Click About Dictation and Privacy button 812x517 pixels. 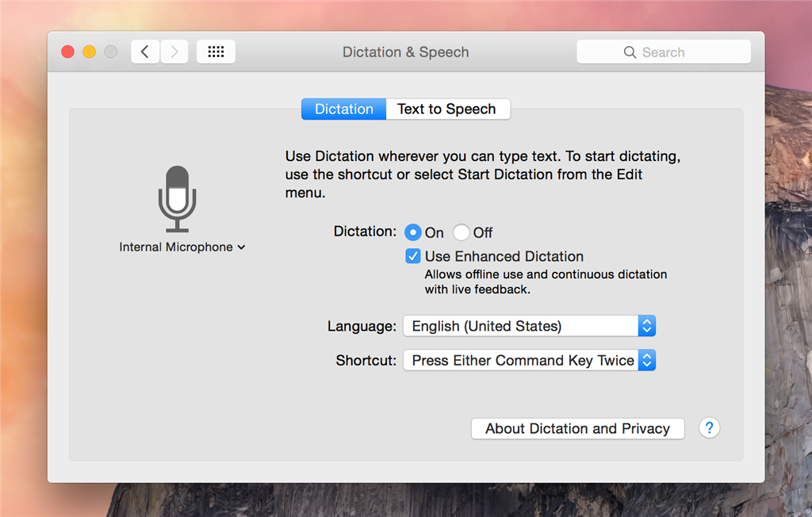[x=577, y=428]
